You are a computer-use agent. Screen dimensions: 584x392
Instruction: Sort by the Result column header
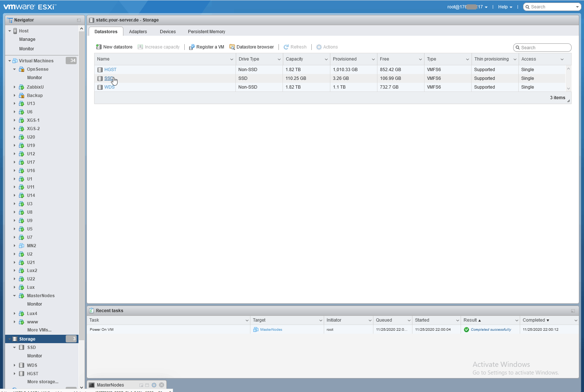coord(470,320)
